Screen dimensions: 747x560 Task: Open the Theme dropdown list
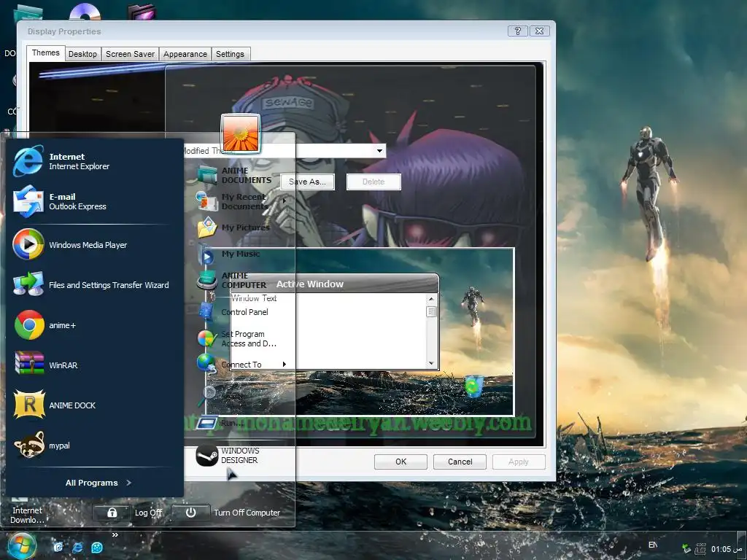(379, 151)
